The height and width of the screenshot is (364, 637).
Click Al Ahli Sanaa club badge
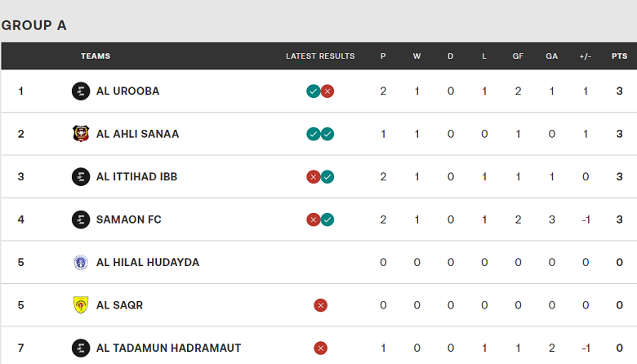coord(80,134)
